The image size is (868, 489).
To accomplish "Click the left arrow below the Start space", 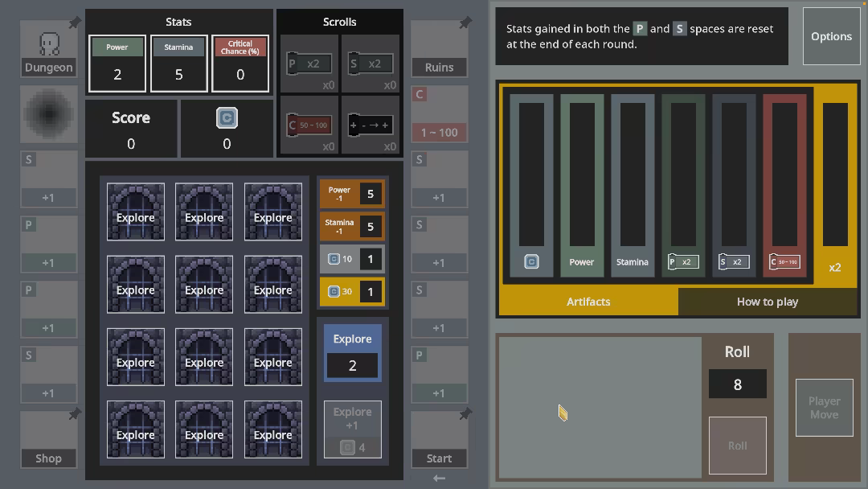I will (x=439, y=478).
